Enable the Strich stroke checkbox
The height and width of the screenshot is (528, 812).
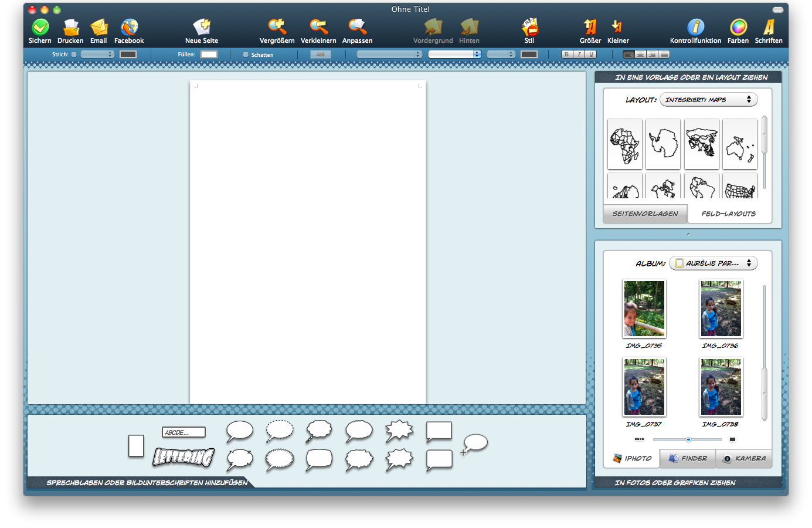point(74,55)
